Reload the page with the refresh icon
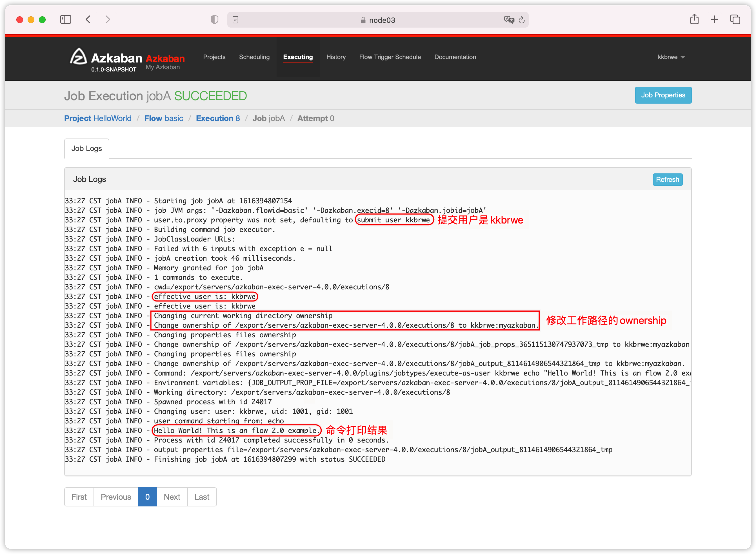756x554 pixels. pos(521,20)
